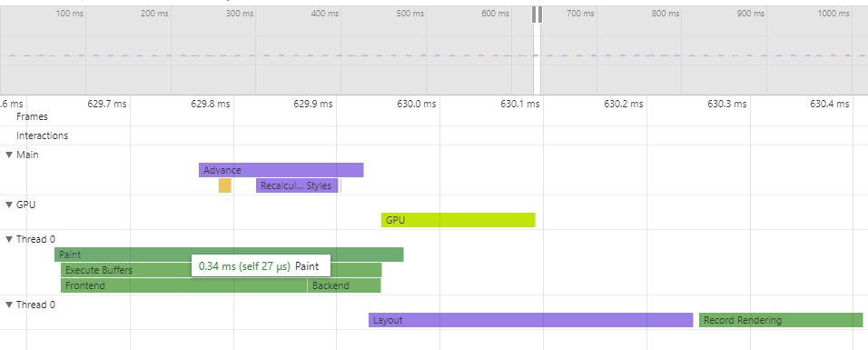
Task: Click the Interactions track row
Action: point(434,135)
